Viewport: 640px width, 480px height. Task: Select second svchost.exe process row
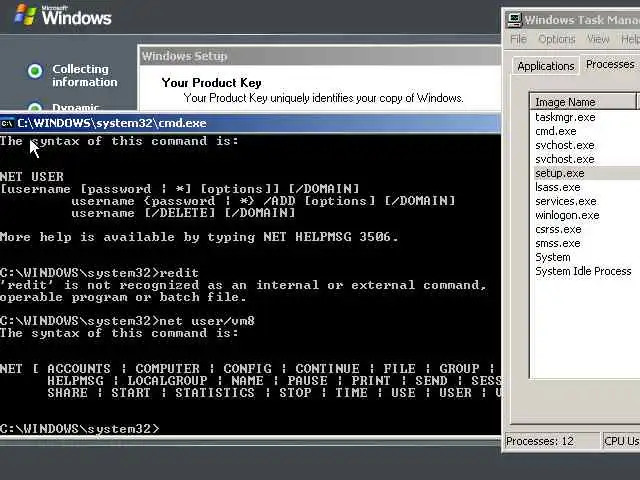pos(585,159)
